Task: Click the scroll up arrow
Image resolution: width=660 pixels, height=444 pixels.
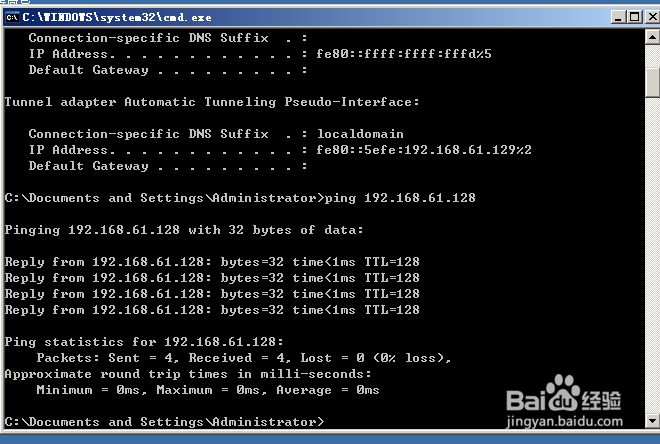Action: tap(652, 37)
